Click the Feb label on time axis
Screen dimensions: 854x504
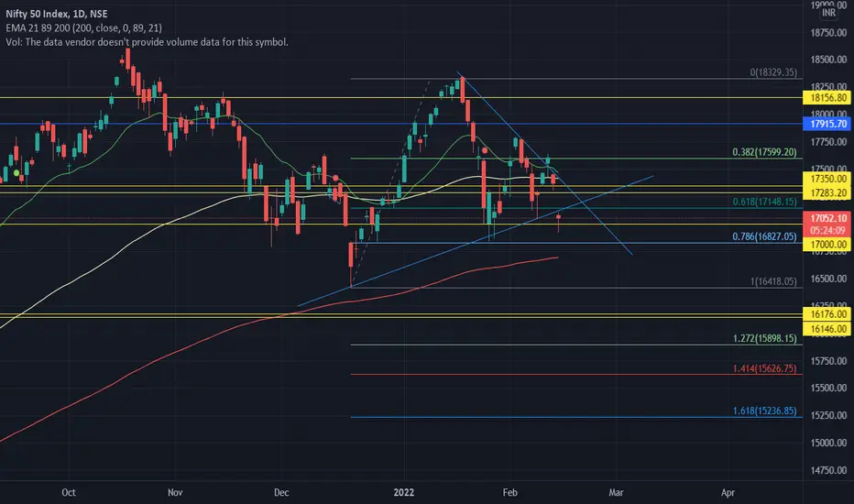[509, 493]
